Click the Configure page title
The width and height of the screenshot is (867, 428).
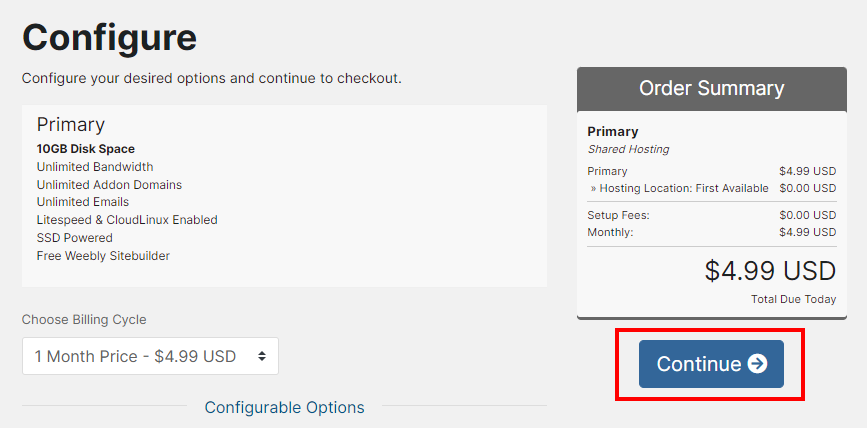pos(110,37)
